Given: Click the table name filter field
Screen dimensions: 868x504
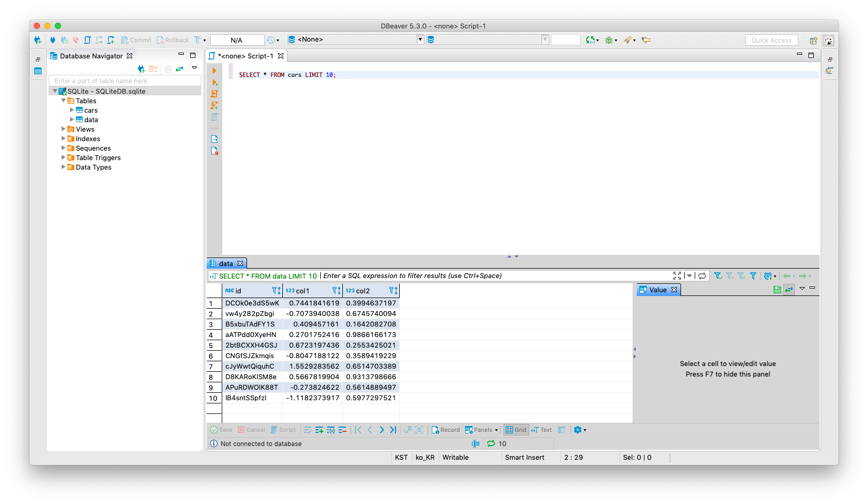Looking at the screenshot, I should (x=125, y=81).
